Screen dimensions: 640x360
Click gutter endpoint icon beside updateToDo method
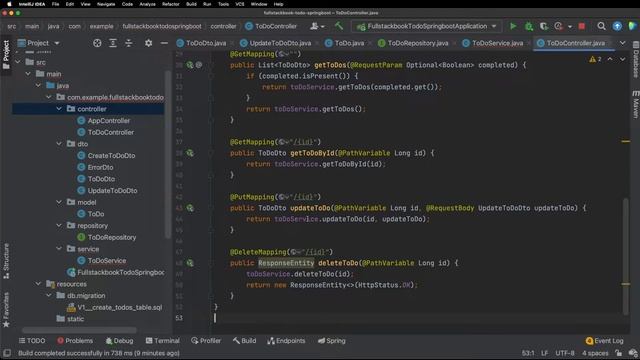pos(190,208)
